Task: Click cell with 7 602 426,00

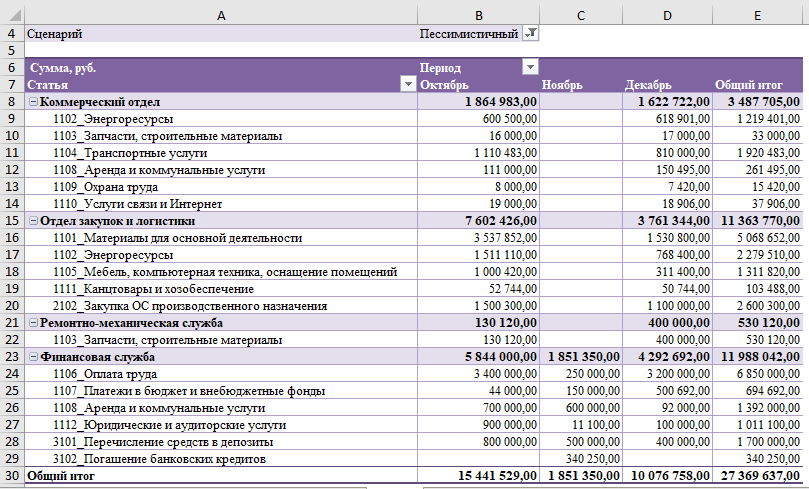Action: [x=478, y=221]
